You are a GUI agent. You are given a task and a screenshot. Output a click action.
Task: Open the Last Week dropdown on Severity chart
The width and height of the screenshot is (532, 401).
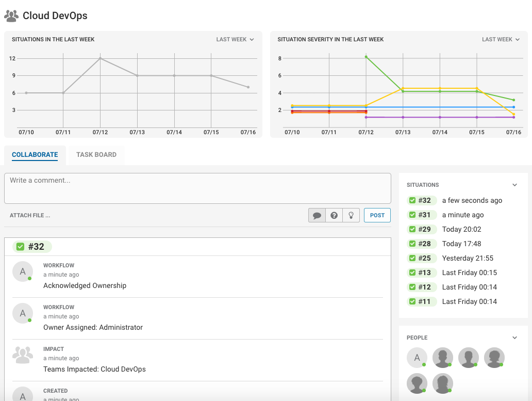tap(501, 39)
